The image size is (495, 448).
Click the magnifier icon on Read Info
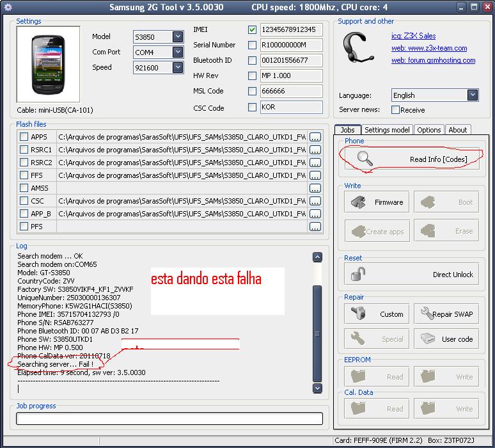coord(365,159)
